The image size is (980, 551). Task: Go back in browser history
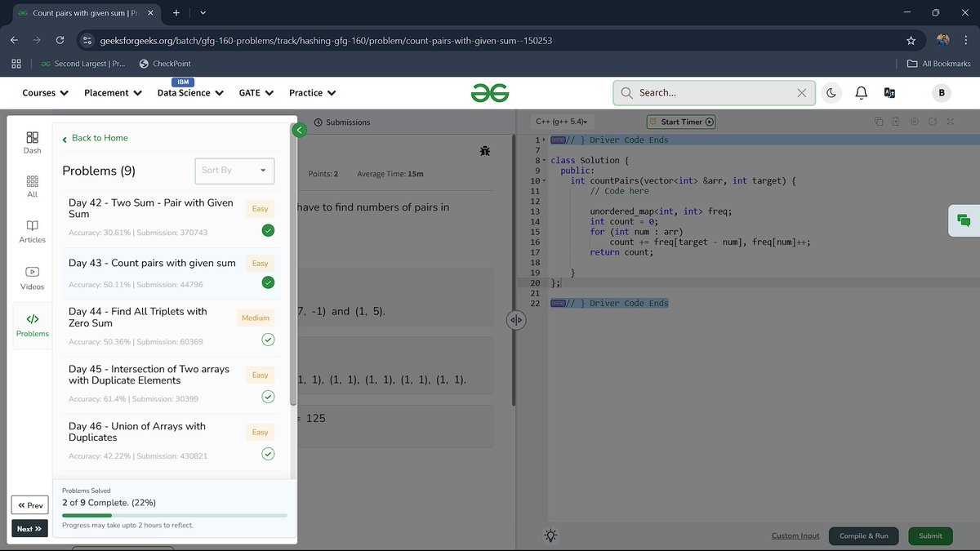(14, 40)
